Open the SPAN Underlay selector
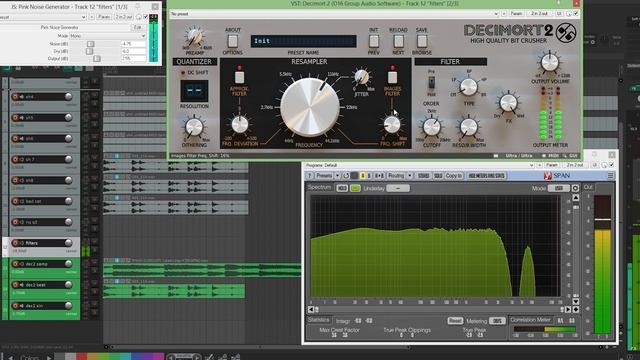 398,188
